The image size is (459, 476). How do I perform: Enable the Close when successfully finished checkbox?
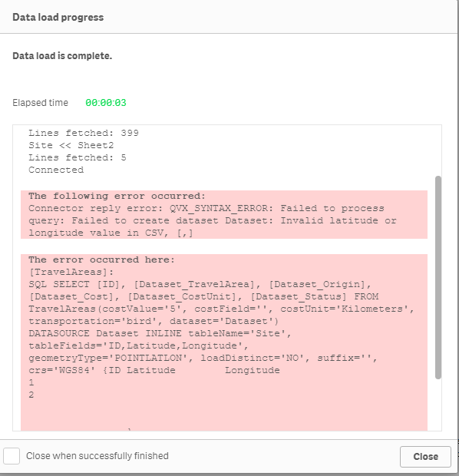point(12,456)
